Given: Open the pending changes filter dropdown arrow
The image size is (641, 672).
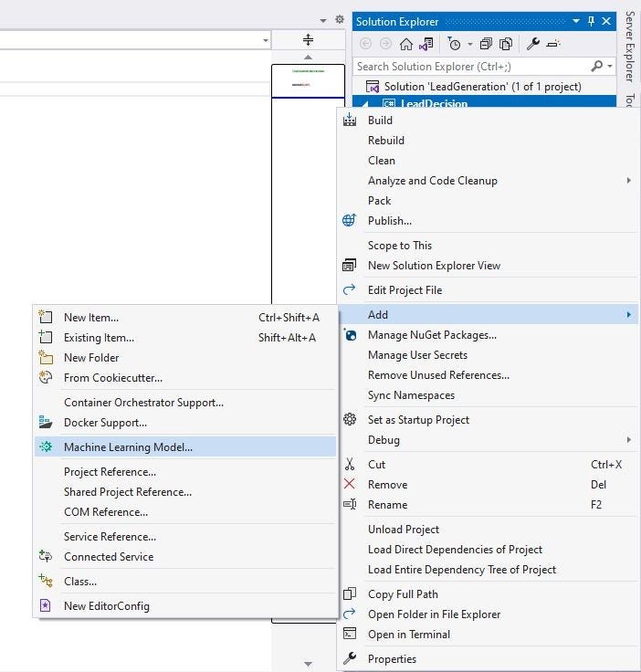Looking at the screenshot, I should (x=470, y=44).
